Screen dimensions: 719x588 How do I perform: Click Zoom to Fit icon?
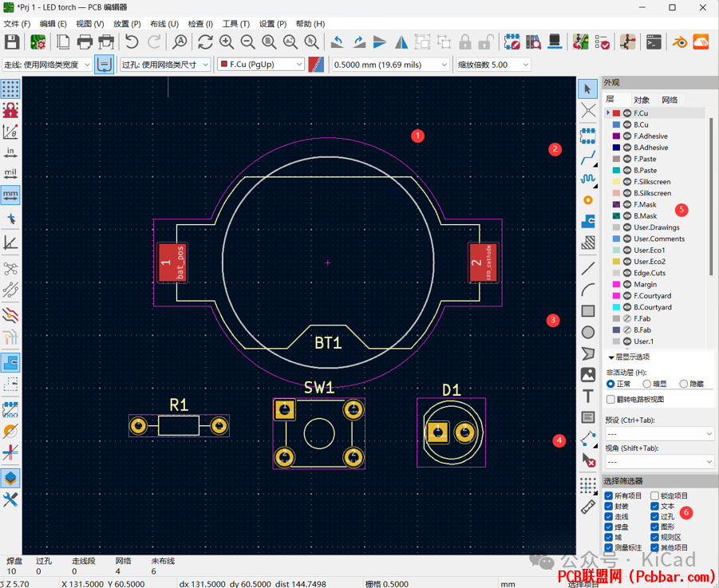[x=269, y=42]
